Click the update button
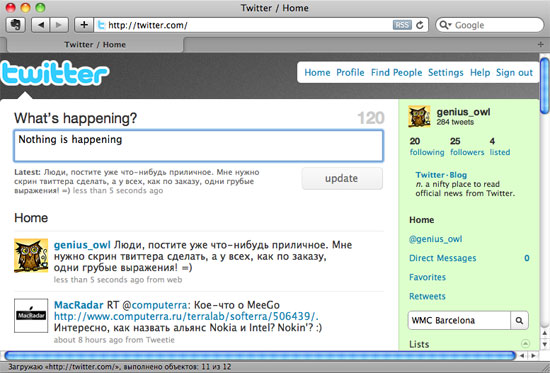The width and height of the screenshot is (550, 373). coord(342,178)
